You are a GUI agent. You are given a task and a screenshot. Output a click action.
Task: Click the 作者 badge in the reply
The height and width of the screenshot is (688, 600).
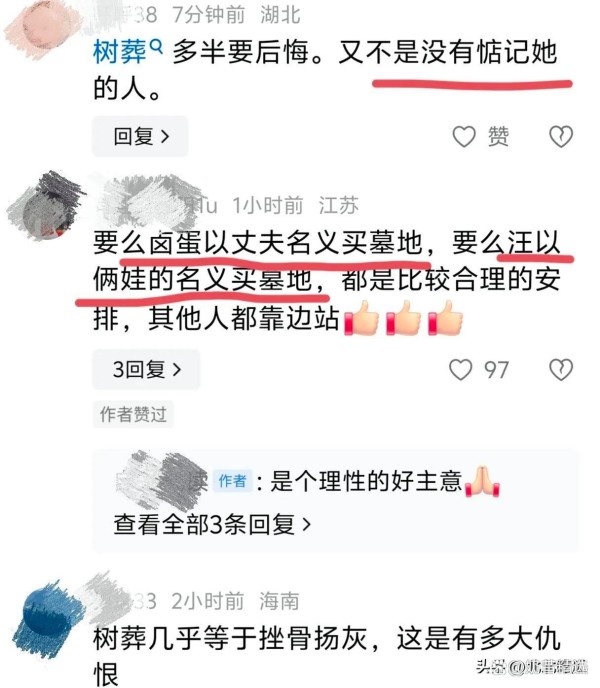[233, 481]
